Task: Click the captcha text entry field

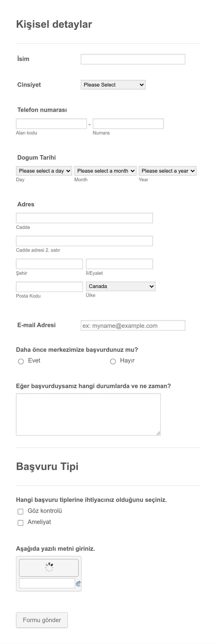Action: [47, 583]
